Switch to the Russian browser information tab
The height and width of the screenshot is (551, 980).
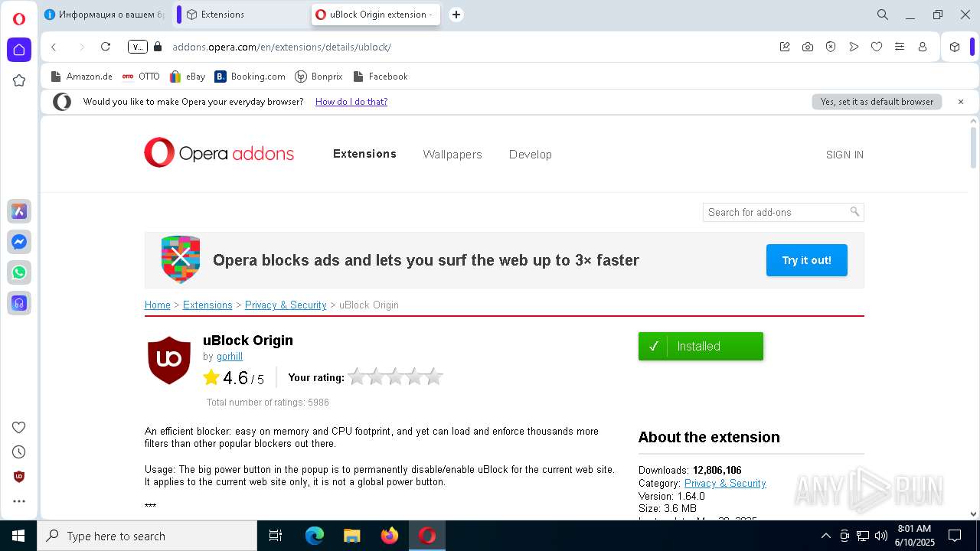(x=105, y=15)
